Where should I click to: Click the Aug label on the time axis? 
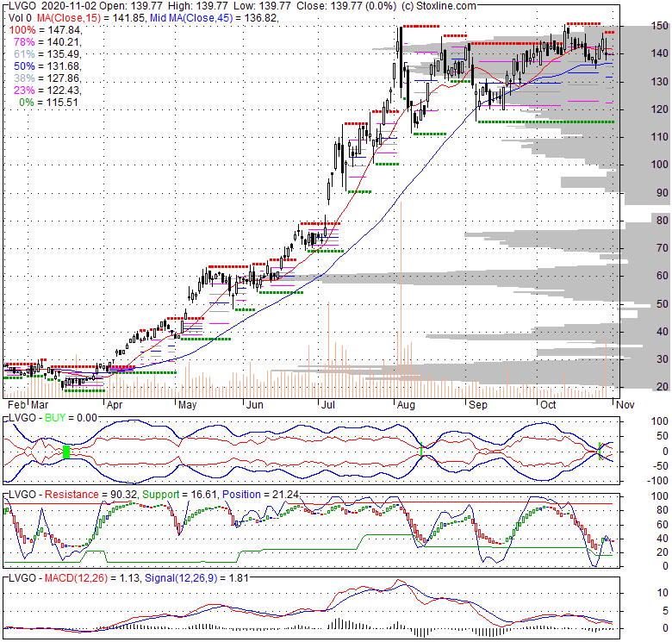pyautogui.click(x=406, y=405)
